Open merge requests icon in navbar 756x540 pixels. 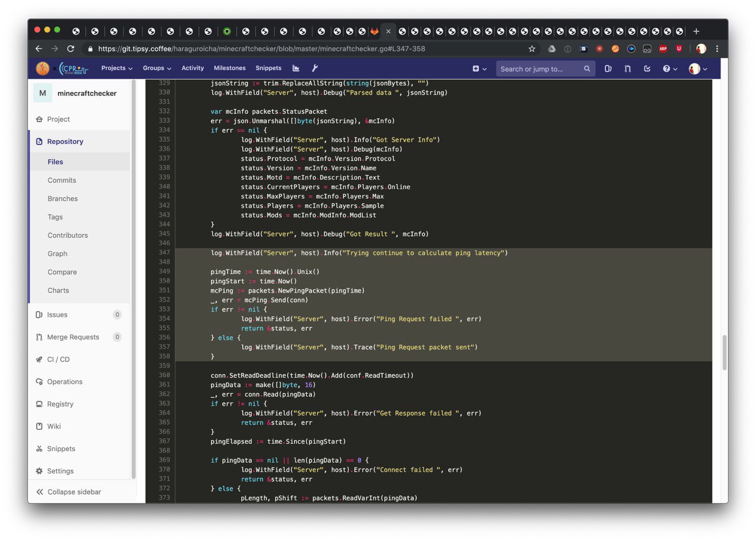tap(628, 69)
